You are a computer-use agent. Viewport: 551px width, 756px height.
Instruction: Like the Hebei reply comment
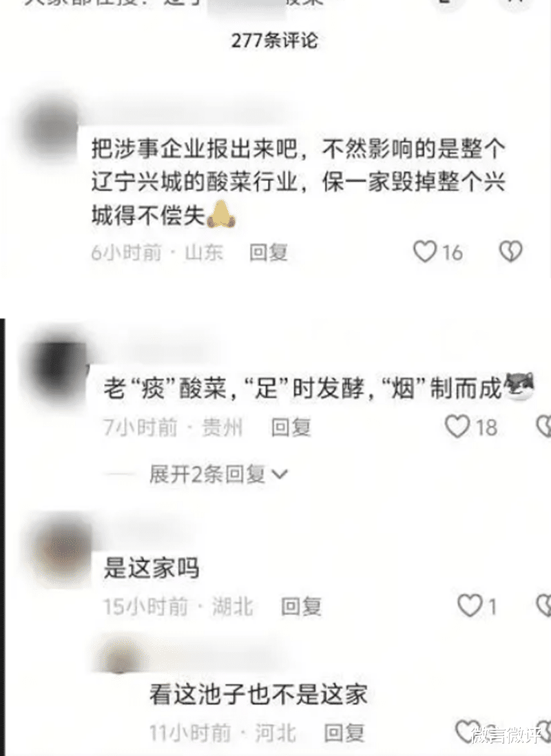467,732
